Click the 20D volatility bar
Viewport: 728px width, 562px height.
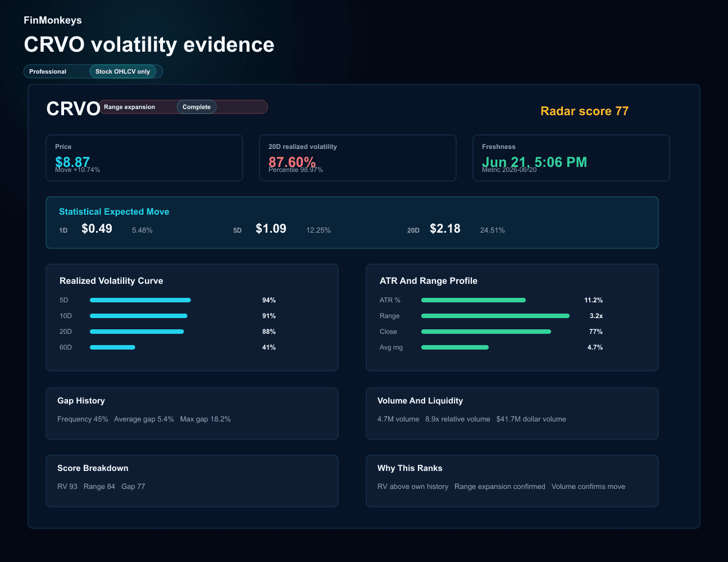pos(137,332)
